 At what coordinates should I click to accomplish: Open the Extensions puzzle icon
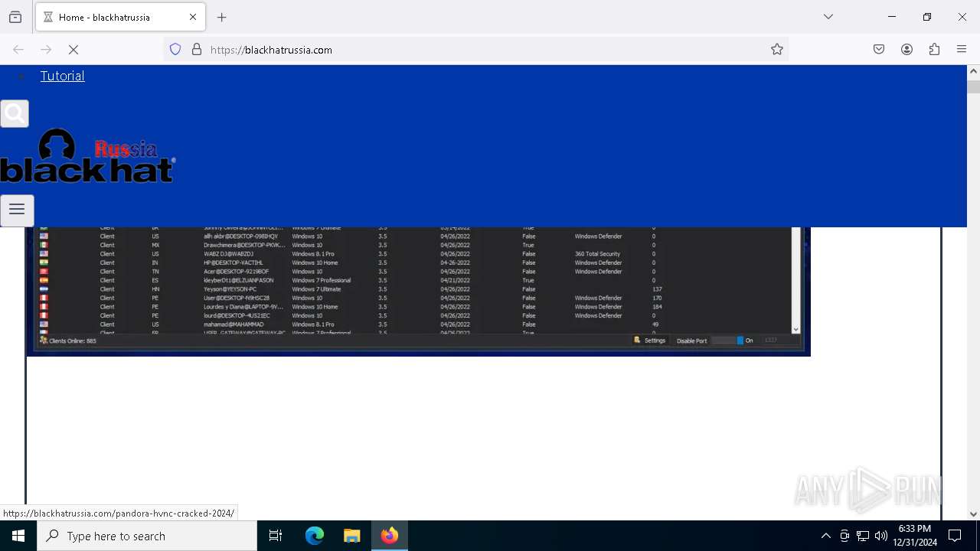click(934, 50)
